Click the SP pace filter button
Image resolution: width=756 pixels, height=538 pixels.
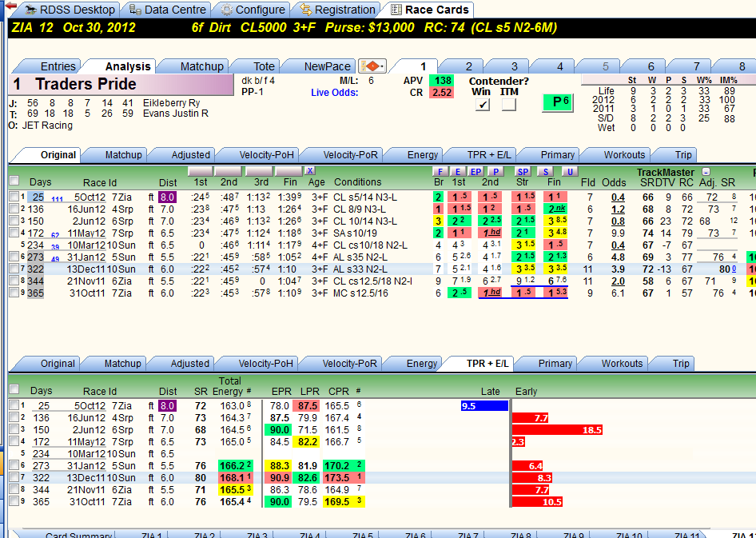point(523,172)
